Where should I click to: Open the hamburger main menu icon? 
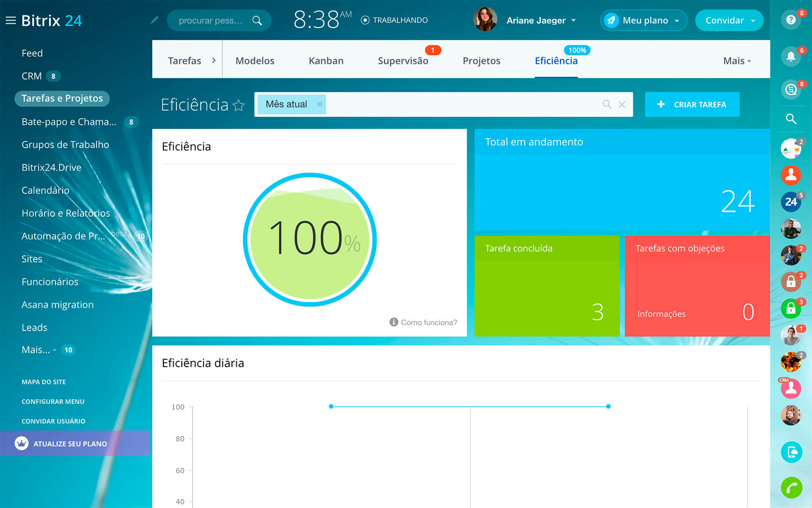pos(10,20)
